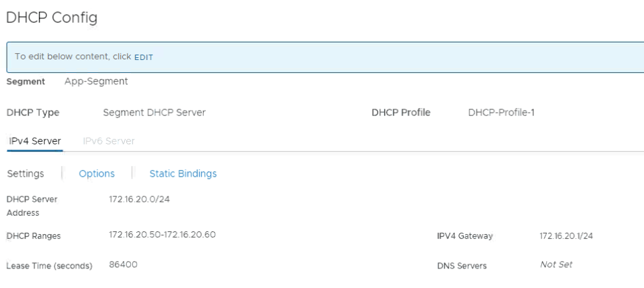Click the IPV4 Gateway label
This screenshot has width=644, height=288.
(x=464, y=236)
